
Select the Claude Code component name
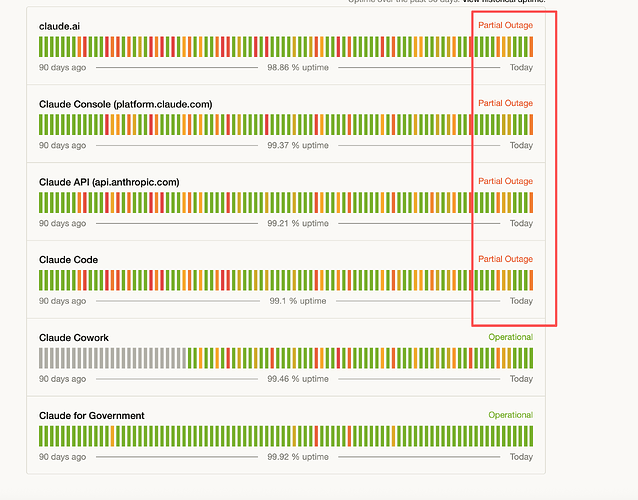(68, 260)
